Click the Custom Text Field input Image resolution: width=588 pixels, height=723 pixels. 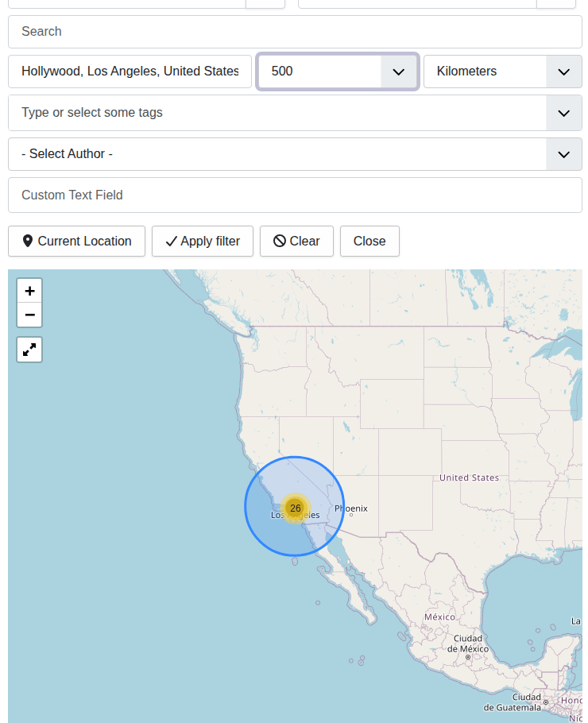point(295,195)
